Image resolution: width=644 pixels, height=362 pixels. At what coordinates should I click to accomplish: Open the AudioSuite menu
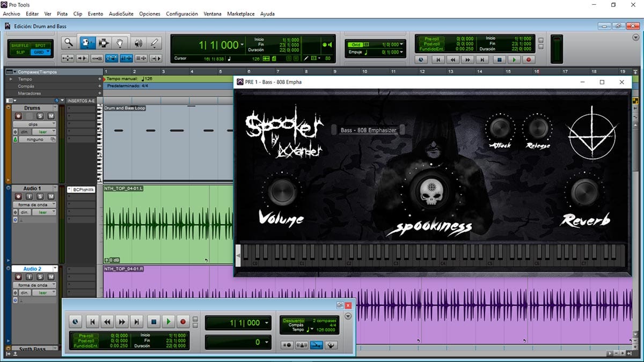pos(121,13)
